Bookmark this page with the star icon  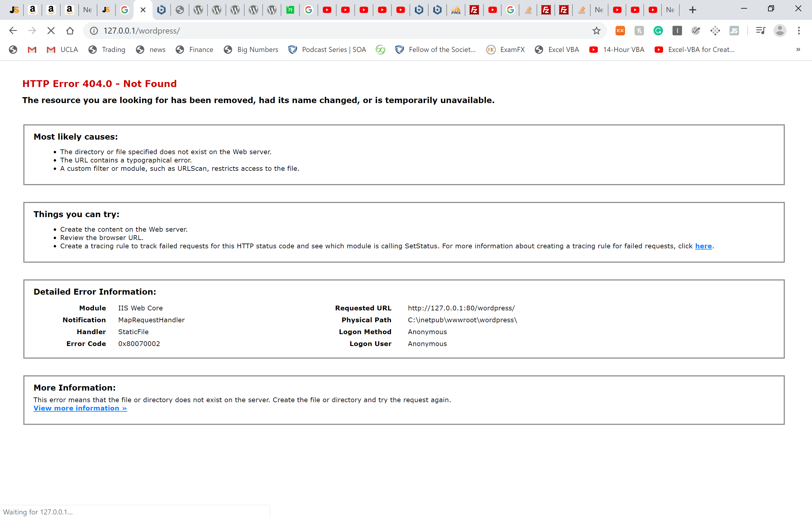pyautogui.click(x=596, y=31)
